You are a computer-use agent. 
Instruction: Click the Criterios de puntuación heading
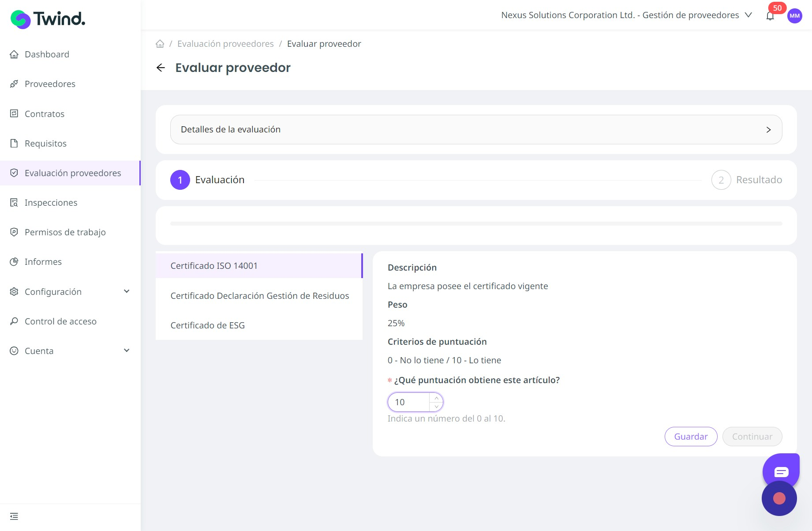pyautogui.click(x=437, y=342)
